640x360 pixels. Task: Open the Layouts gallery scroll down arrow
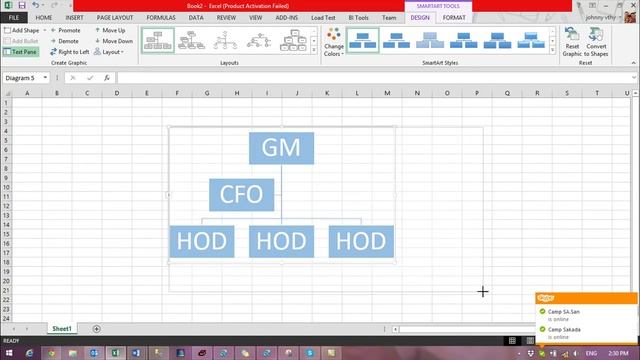[314, 40]
